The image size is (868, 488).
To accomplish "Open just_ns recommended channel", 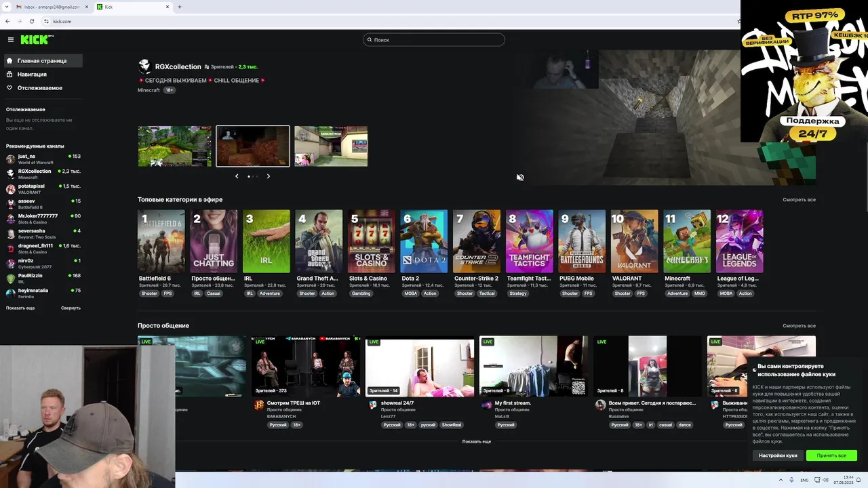I will click(43, 159).
